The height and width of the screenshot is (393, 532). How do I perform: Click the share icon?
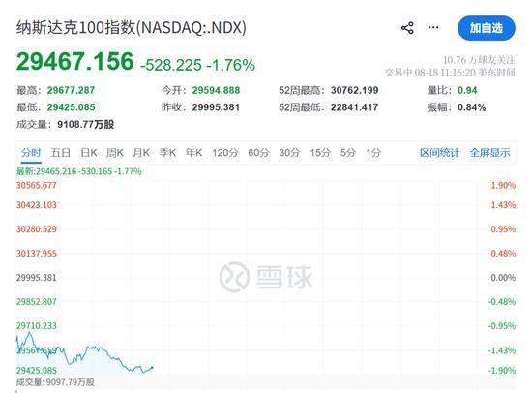(407, 28)
